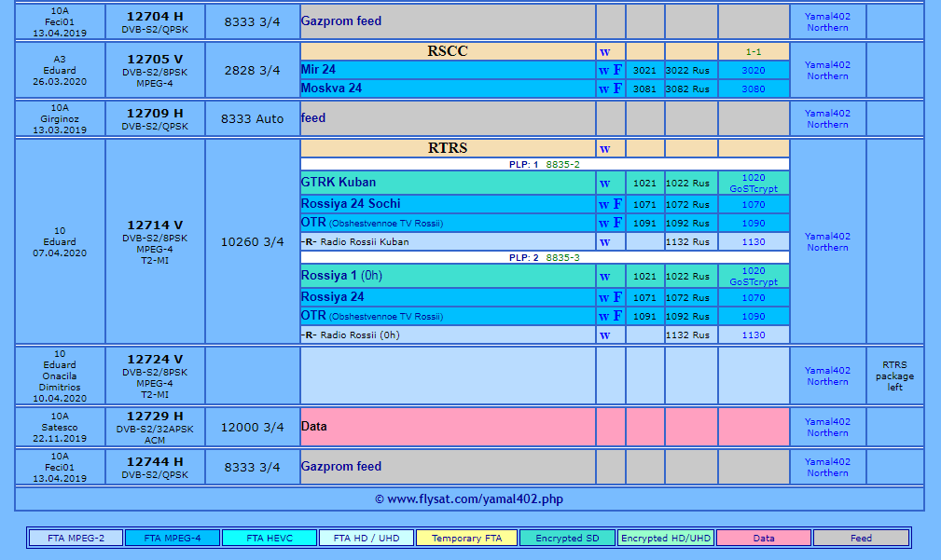Click the 'w' icon for Rossiya 1 (0h)
This screenshot has width=941, height=560.
click(604, 277)
